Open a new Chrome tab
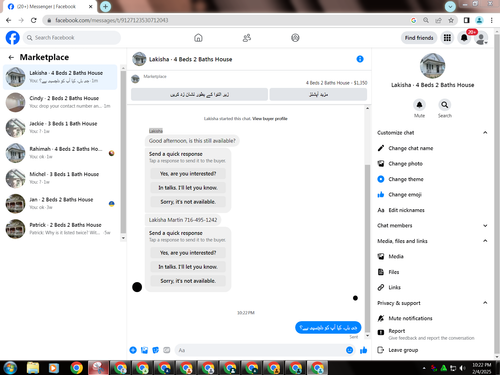The height and width of the screenshot is (375, 500). [105, 6]
